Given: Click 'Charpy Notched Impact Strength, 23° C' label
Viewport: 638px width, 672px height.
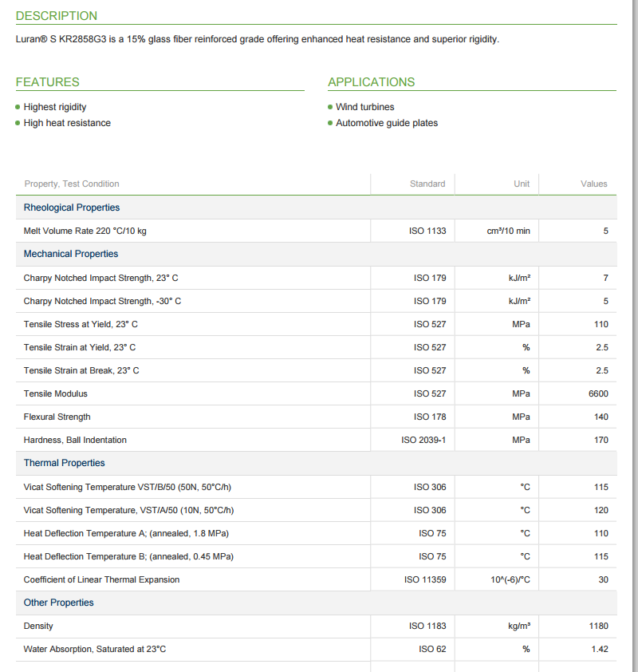Looking at the screenshot, I should tap(100, 279).
